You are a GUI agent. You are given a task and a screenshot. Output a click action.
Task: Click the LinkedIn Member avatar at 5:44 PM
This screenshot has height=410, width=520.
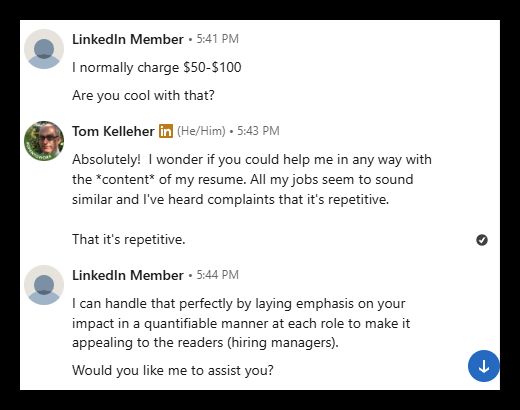point(44,285)
